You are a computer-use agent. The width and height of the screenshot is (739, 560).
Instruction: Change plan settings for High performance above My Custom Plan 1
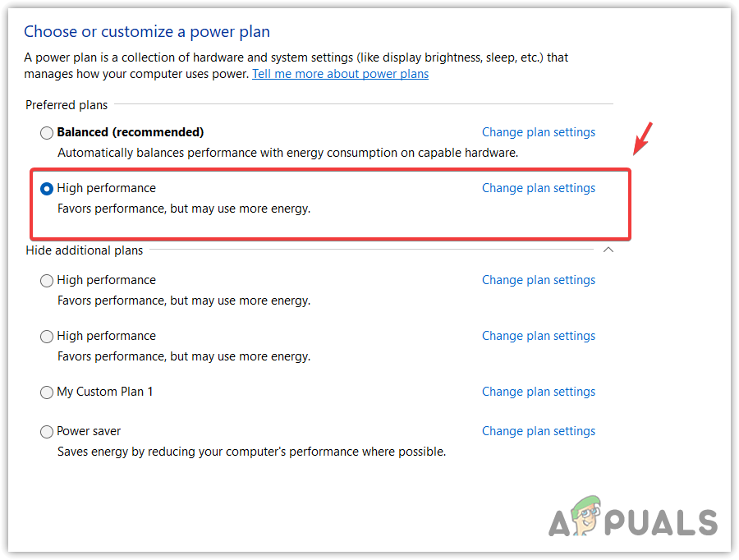(538, 336)
